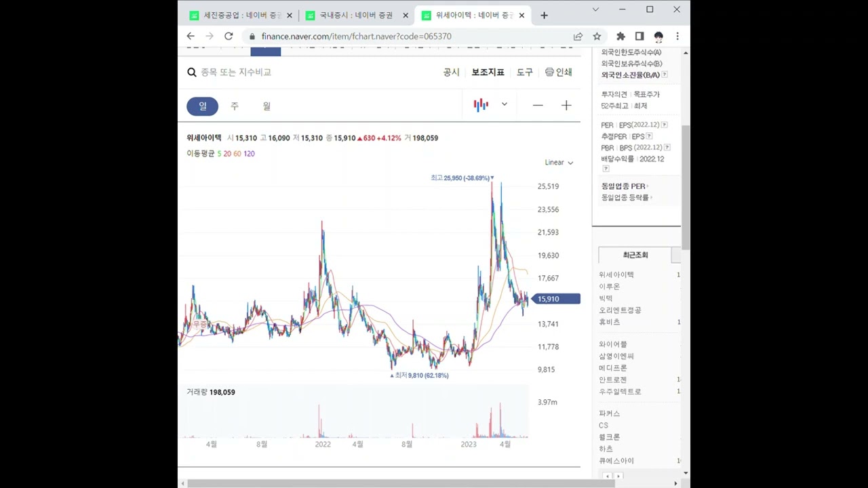The height and width of the screenshot is (488, 868).
Task: Open 안트로젠 in recent list
Action: pos(613,380)
